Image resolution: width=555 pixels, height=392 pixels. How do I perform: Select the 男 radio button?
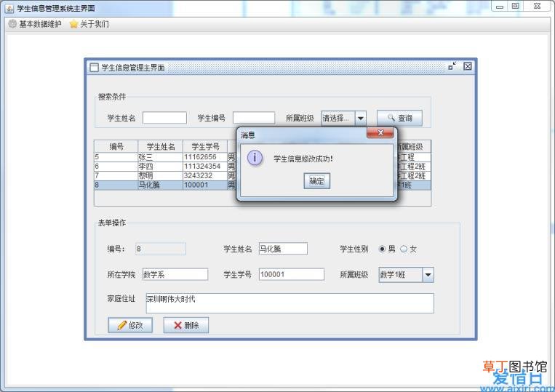(x=383, y=249)
